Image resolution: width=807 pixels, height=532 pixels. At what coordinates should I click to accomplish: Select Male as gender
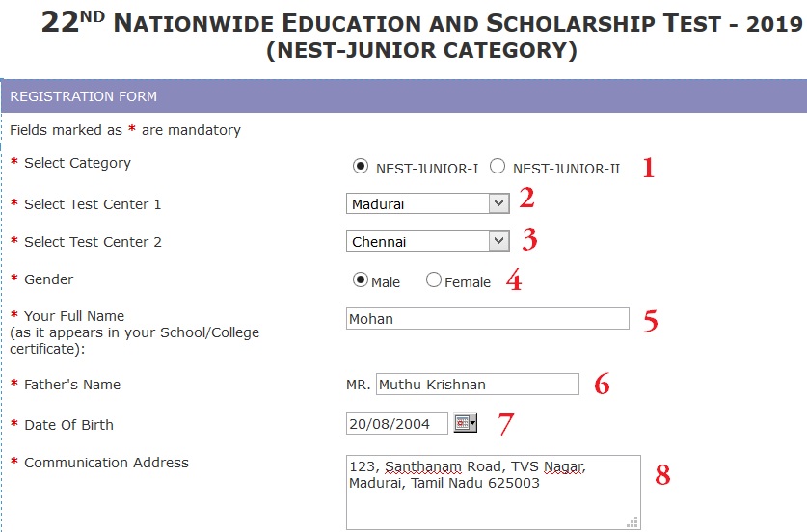tap(361, 280)
